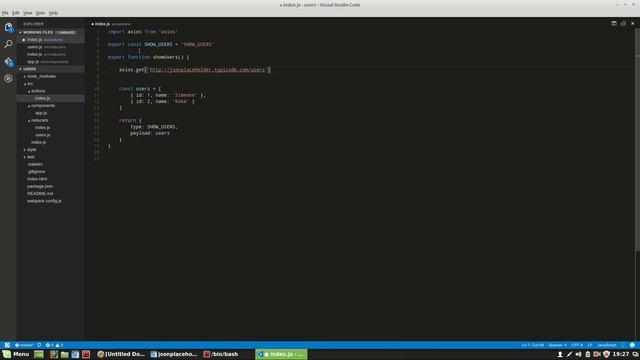The image size is (640, 360).
Task: Click the git synchronize icon in status bar
Action: (39, 345)
